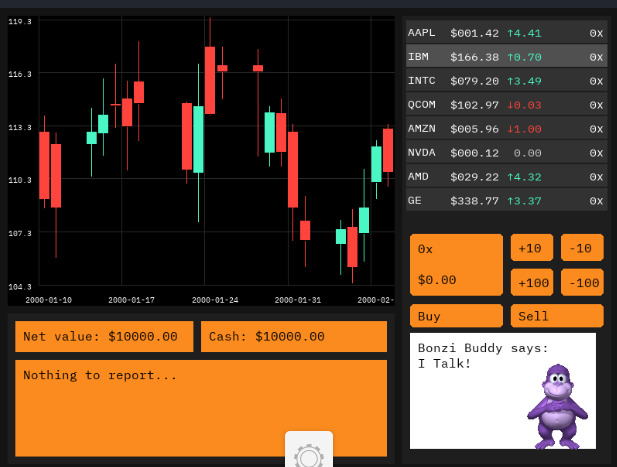Select the QCOM stock row
617x467 pixels.
pyautogui.click(x=506, y=105)
